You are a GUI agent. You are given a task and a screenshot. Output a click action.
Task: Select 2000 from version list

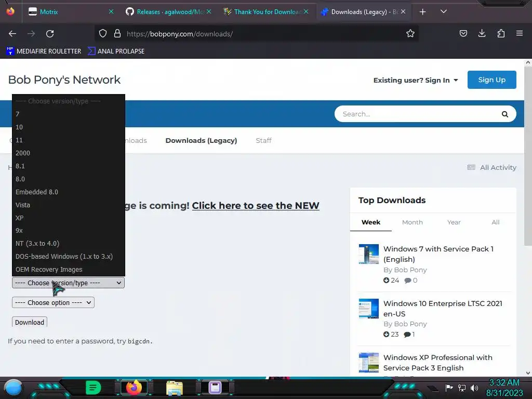(x=68, y=153)
